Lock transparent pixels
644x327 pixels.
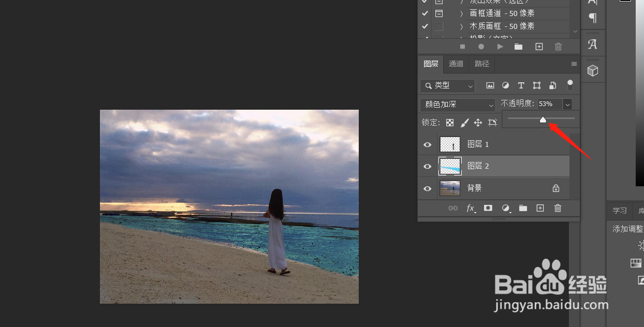(x=450, y=123)
